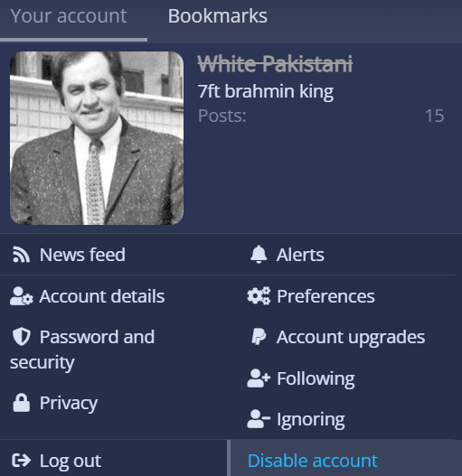Go to the Preferences text link
462x476 pixels.
[325, 296]
